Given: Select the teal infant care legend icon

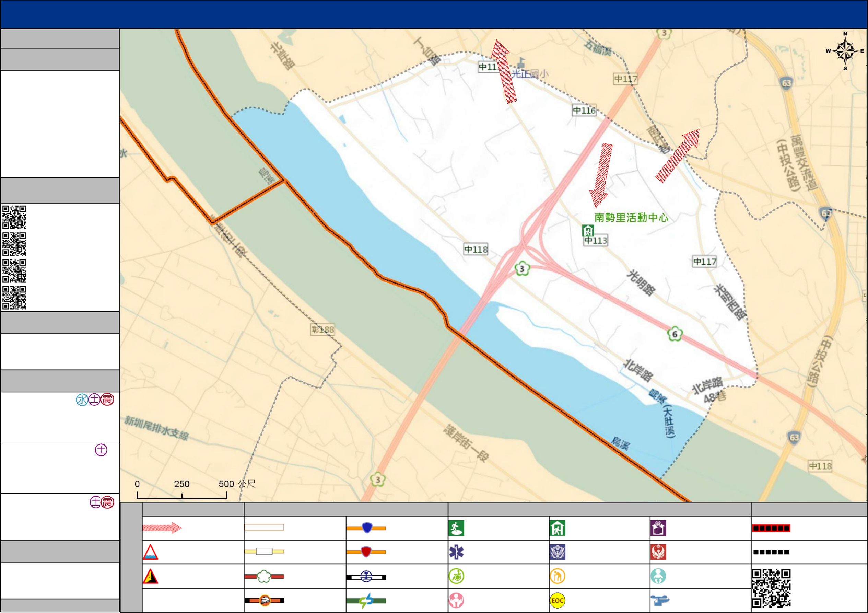Looking at the screenshot, I should pos(658,576).
